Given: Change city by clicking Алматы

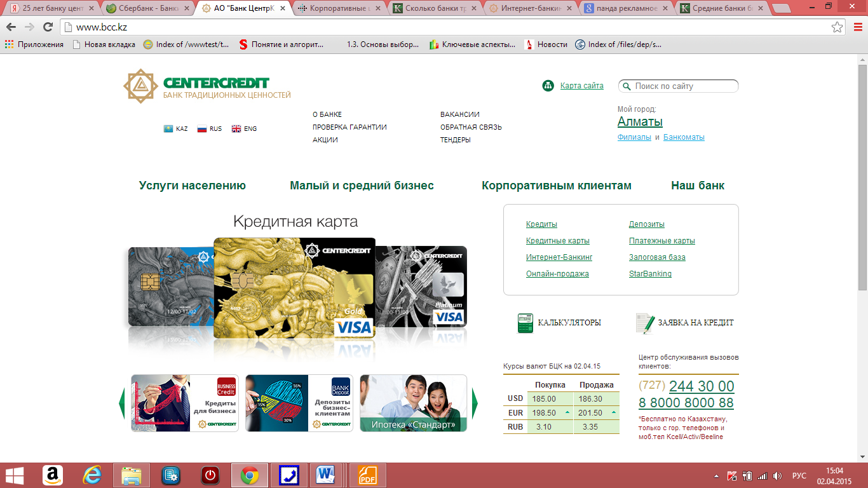Looking at the screenshot, I should tap(640, 122).
